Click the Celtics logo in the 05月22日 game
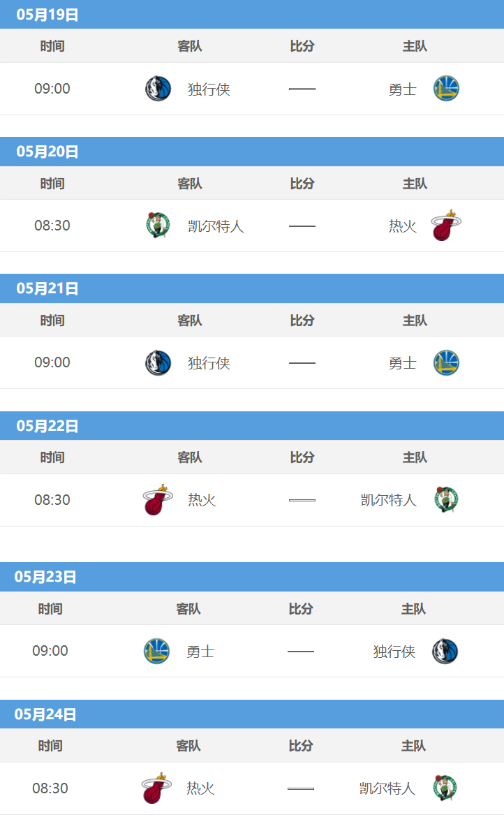This screenshot has width=504, height=838. [x=446, y=499]
